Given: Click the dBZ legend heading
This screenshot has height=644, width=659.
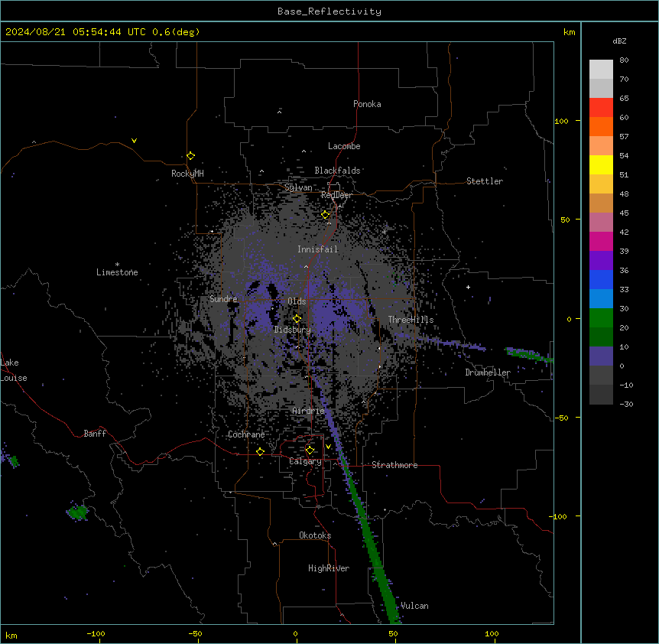Looking at the screenshot, I should [619, 41].
